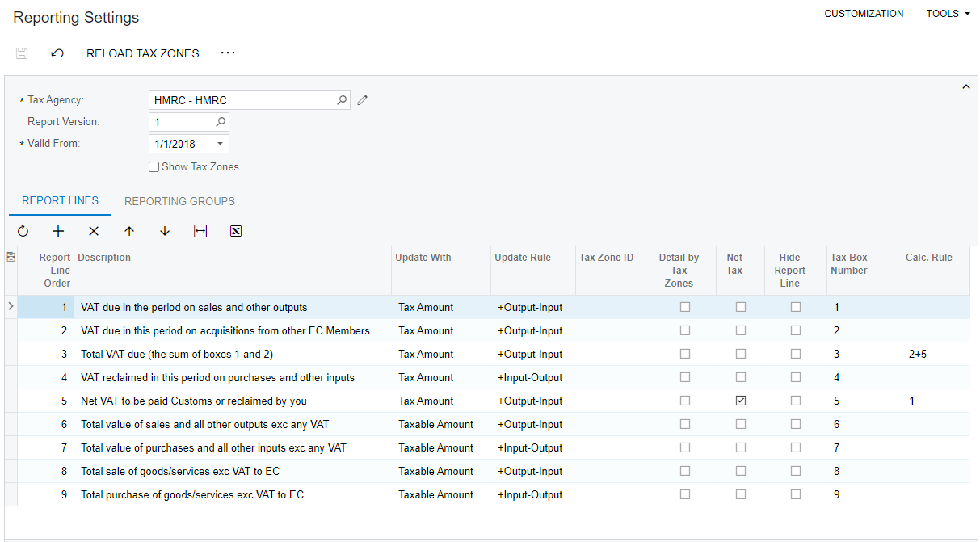Switch to the Reporting Groups tab
This screenshot has height=542, width=980.
coord(179,201)
